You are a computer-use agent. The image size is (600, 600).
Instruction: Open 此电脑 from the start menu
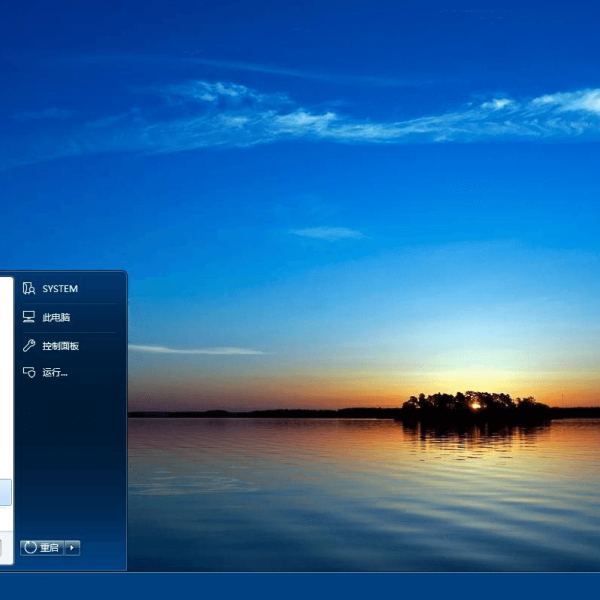tap(69, 317)
